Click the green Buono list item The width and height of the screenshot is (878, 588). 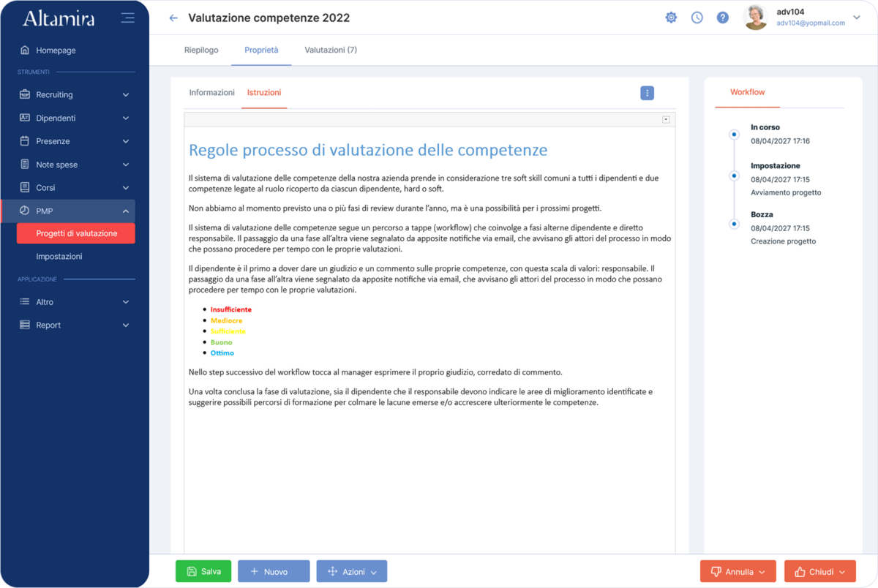tap(222, 342)
